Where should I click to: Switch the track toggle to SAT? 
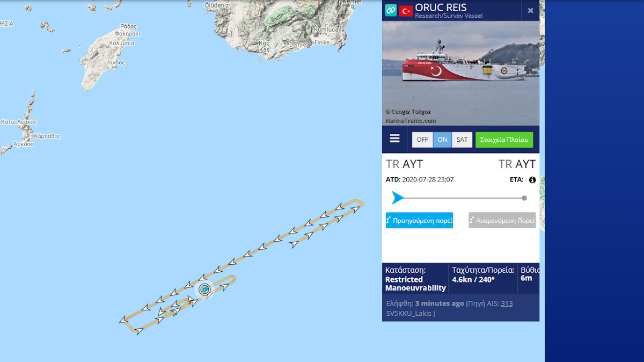[462, 140]
